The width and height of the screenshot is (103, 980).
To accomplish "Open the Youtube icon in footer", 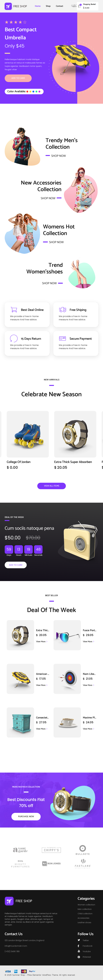I will coord(79,951).
